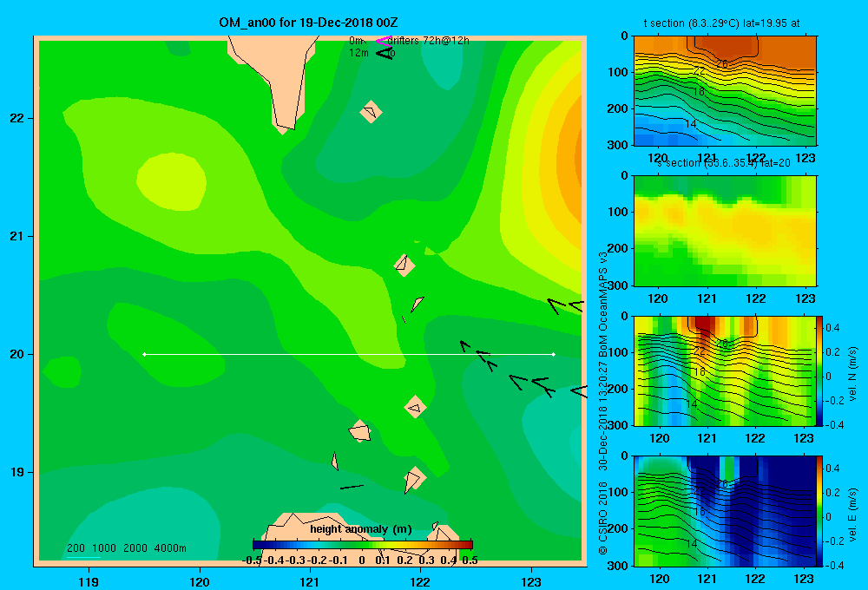Click the island near 19.5N 122E
The height and width of the screenshot is (590, 868).
415,408
